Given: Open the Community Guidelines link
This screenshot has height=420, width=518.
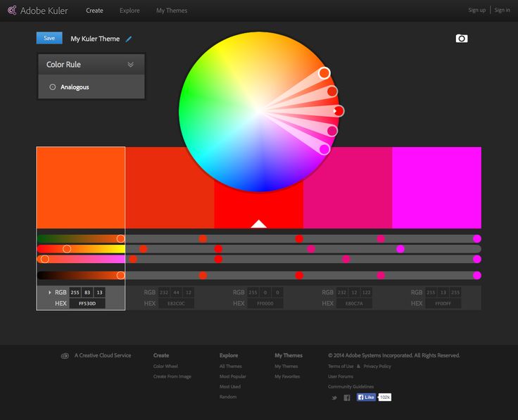Looking at the screenshot, I should pyautogui.click(x=350, y=387).
